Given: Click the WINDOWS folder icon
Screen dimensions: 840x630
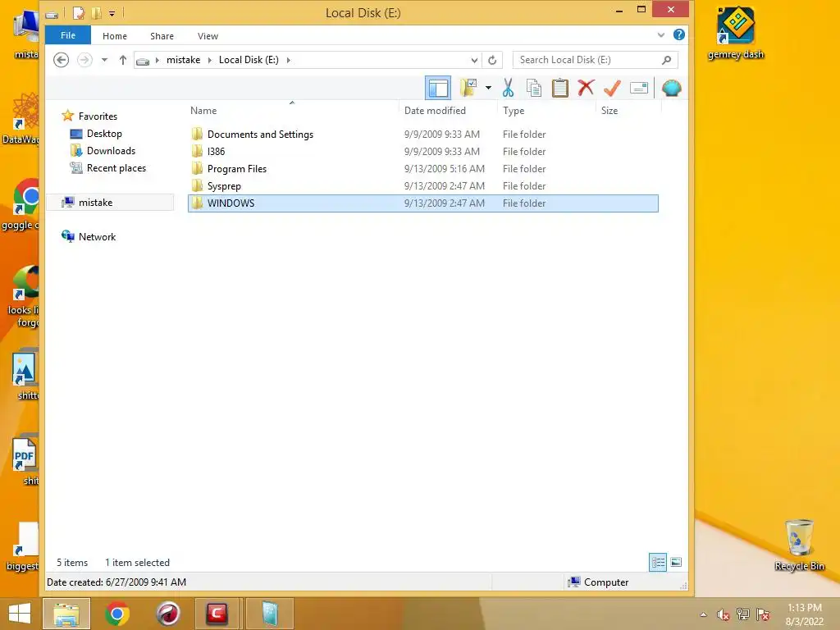Looking at the screenshot, I should 197,203.
